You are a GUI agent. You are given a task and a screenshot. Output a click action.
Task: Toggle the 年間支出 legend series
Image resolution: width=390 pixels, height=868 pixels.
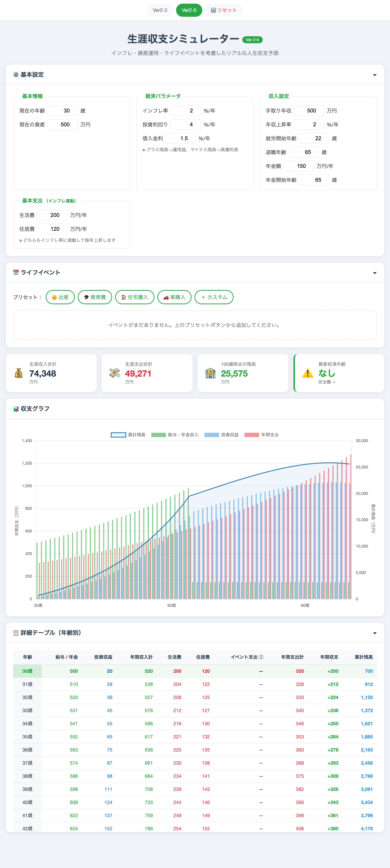coord(261,435)
